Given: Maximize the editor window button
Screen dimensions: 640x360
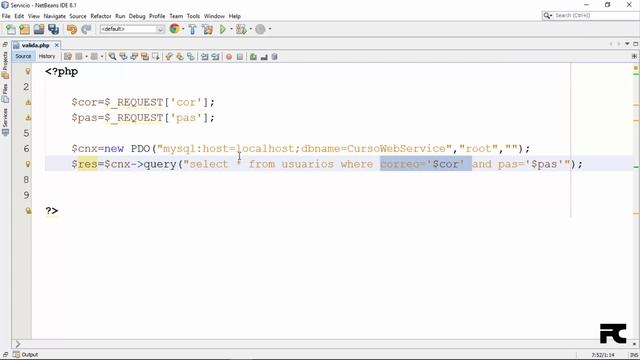Looking at the screenshot, I should point(636,44).
